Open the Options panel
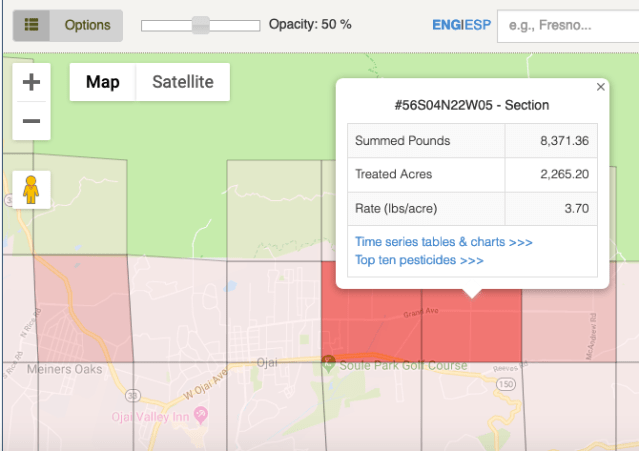The image size is (639, 451). click(x=87, y=25)
